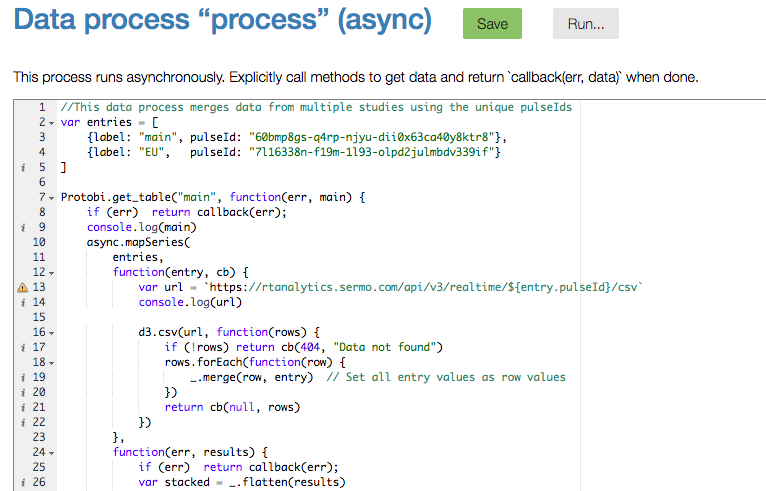Click line number 15 in the gutter
This screenshot has height=491, width=766.
pyautogui.click(x=39, y=317)
